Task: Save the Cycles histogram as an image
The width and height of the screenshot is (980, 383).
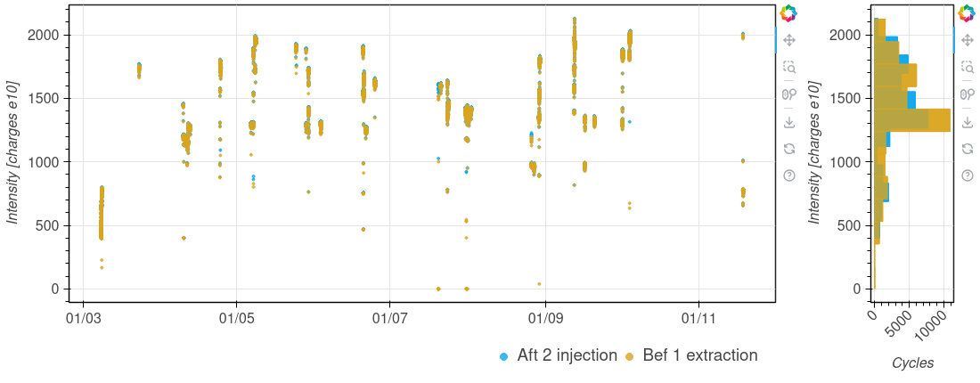Action: pyautogui.click(x=967, y=122)
